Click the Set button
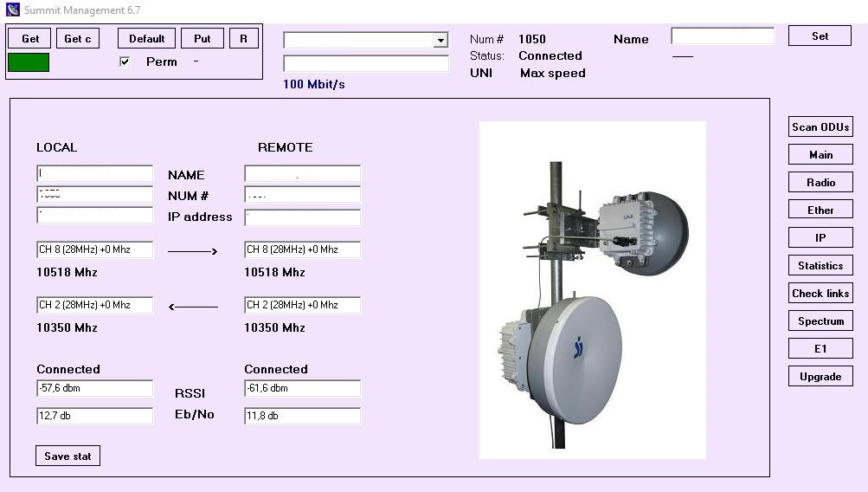Image resolution: width=868 pixels, height=492 pixels. [820, 36]
